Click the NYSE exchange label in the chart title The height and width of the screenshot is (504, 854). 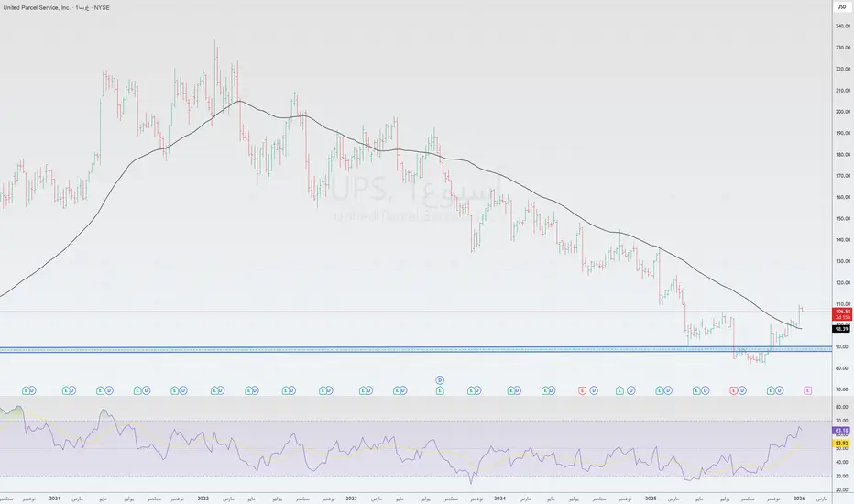coord(102,7)
